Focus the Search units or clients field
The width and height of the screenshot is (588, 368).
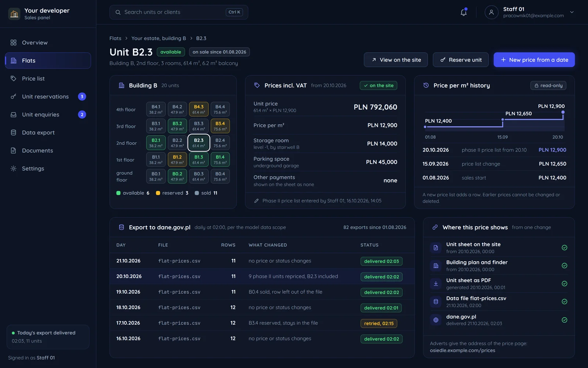click(x=179, y=12)
